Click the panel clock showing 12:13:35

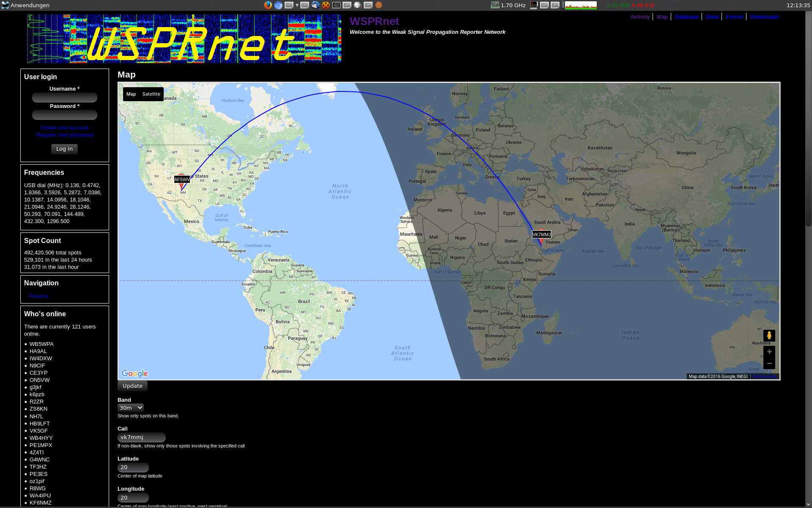798,6
